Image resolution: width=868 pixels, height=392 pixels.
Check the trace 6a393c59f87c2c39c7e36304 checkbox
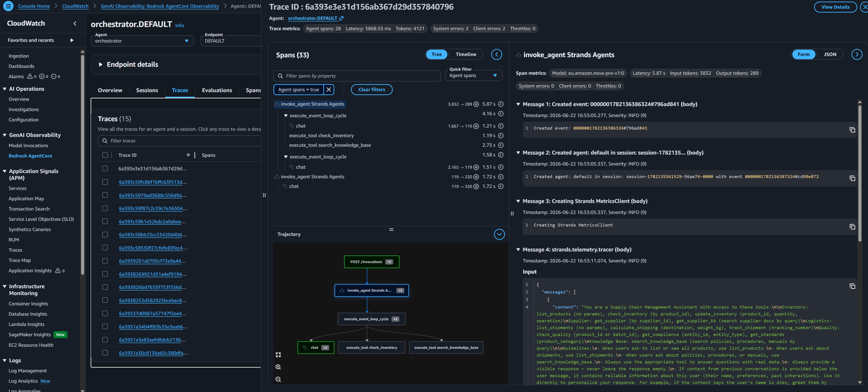click(105, 208)
